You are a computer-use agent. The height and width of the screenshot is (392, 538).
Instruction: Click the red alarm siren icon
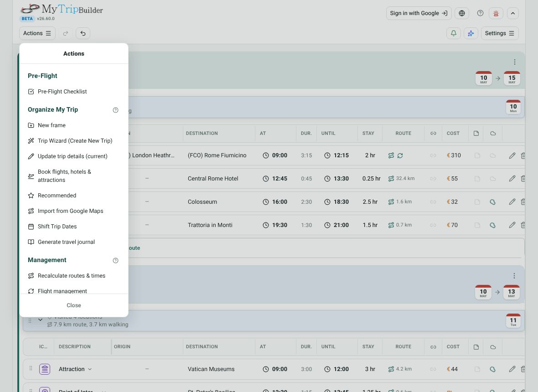496,13
